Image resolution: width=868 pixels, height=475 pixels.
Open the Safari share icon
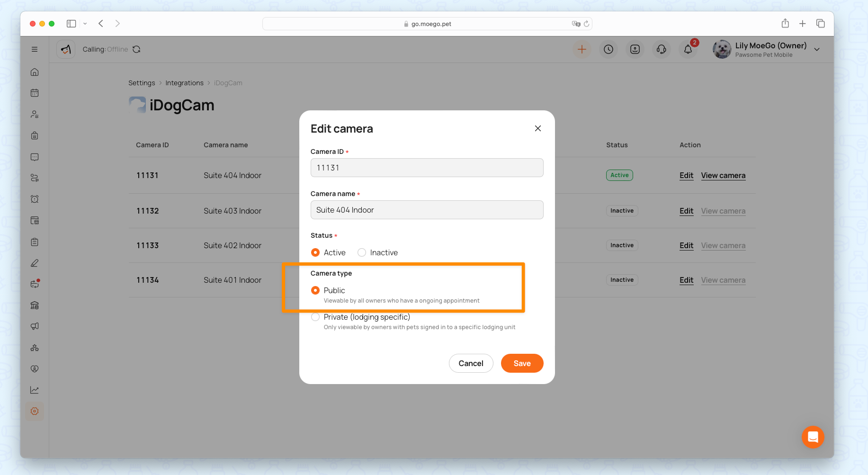(785, 23)
